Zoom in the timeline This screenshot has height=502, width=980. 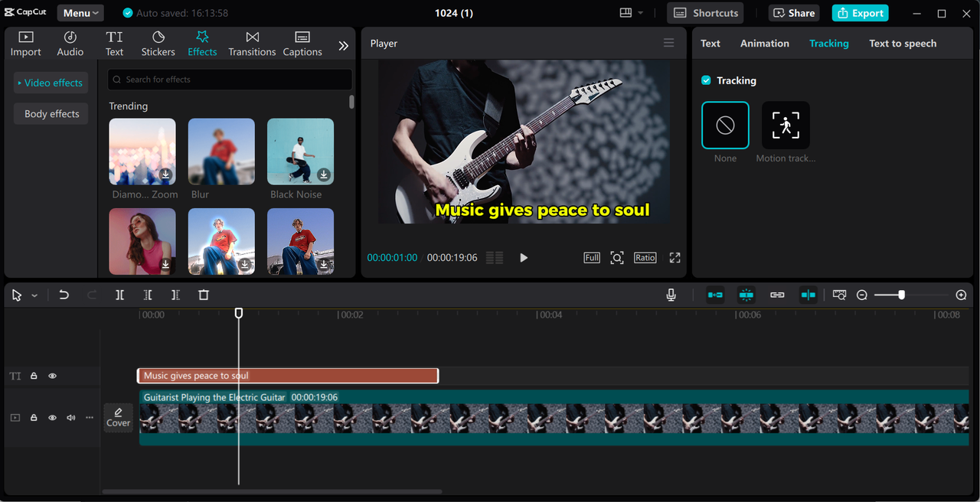tap(962, 295)
